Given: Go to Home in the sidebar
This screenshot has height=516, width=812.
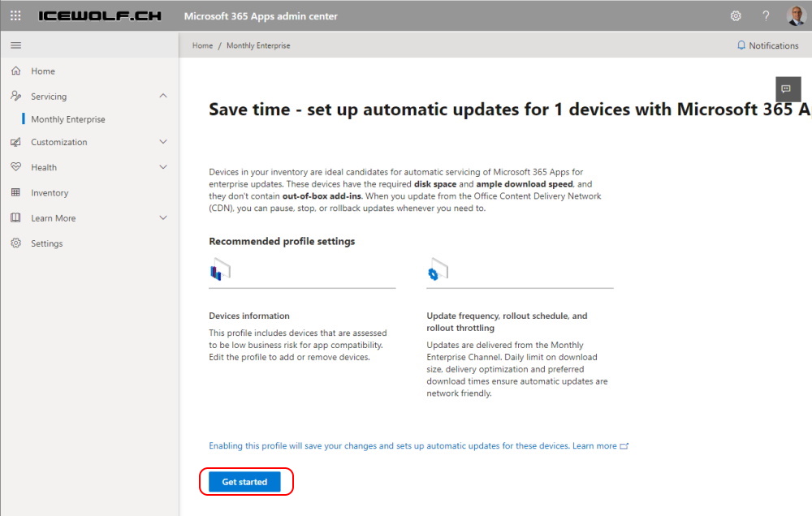Looking at the screenshot, I should coord(42,71).
